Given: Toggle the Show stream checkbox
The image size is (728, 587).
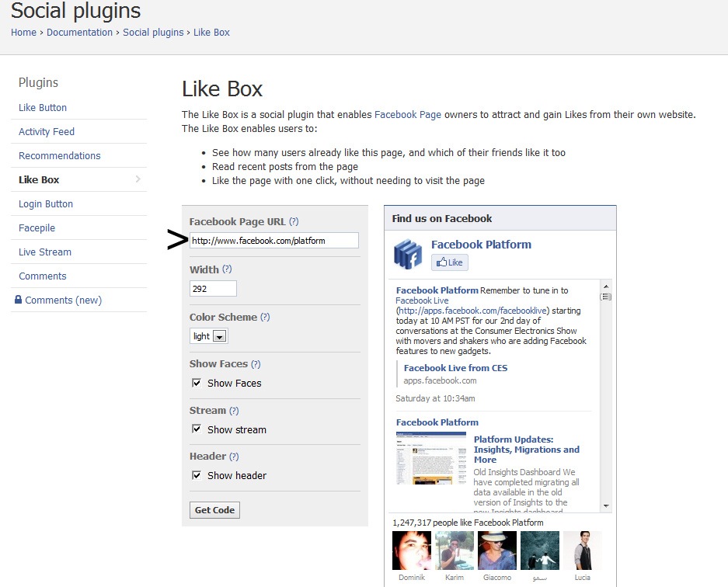Looking at the screenshot, I should click(197, 429).
